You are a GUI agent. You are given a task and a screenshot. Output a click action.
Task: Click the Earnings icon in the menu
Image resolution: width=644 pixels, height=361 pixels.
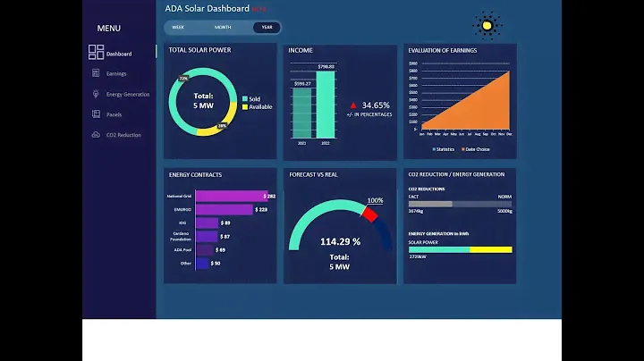pos(96,73)
